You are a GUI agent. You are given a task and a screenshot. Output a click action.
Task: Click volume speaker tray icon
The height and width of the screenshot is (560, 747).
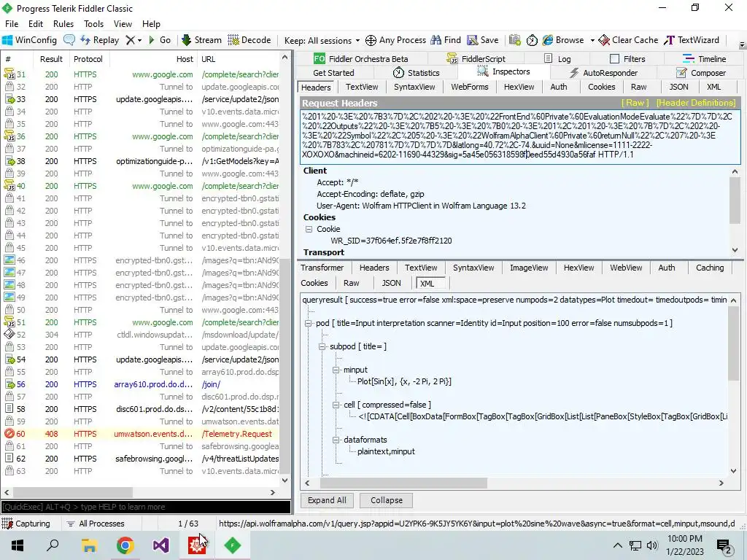click(x=652, y=545)
